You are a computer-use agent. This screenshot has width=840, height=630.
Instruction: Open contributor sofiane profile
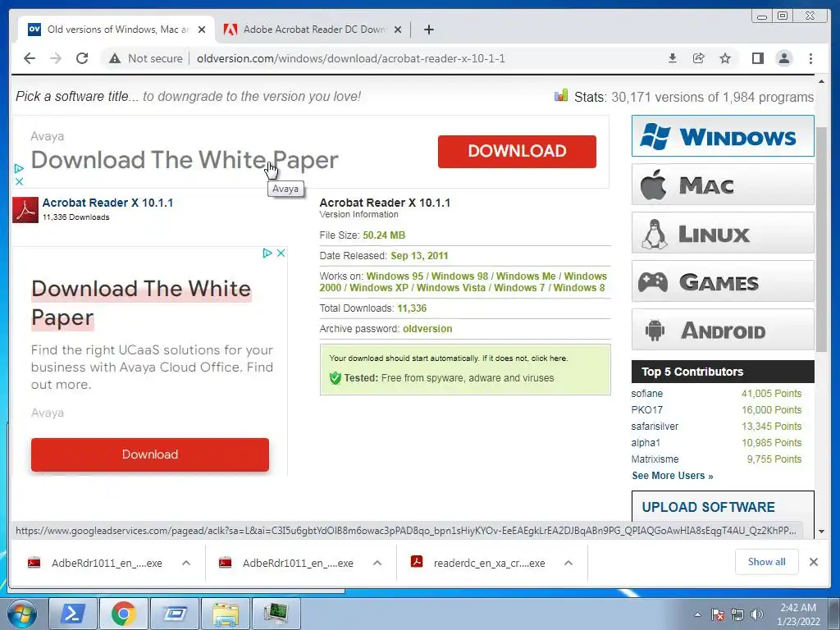[646, 393]
